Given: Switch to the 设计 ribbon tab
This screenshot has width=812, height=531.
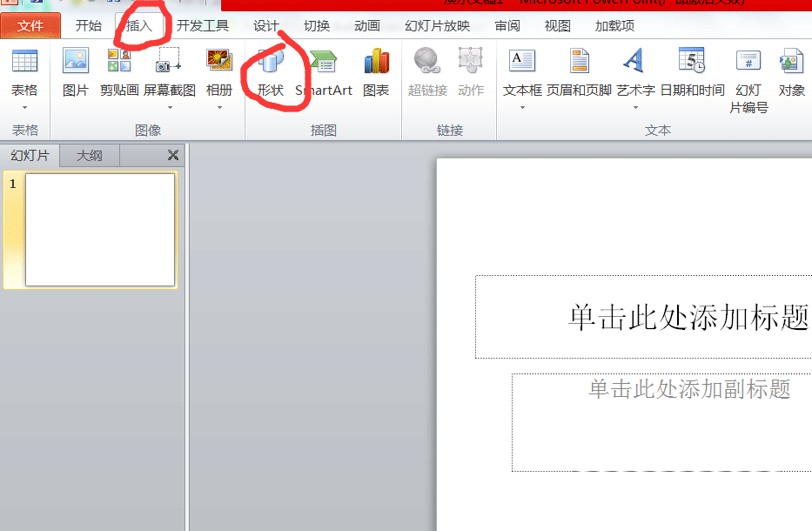Looking at the screenshot, I should [265, 26].
